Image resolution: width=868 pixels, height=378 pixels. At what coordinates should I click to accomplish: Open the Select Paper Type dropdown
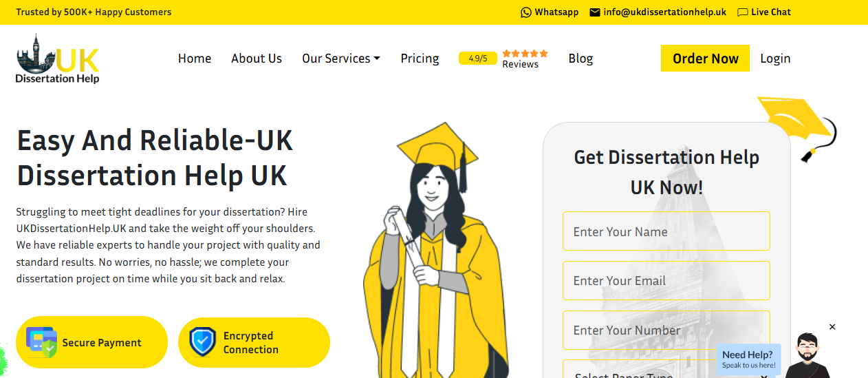(666, 369)
